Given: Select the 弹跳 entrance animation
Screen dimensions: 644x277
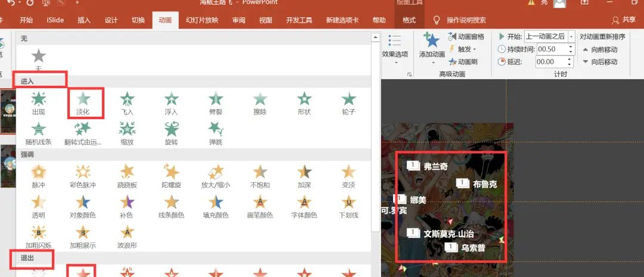Looking at the screenshot, I should pyautogui.click(x=216, y=133).
